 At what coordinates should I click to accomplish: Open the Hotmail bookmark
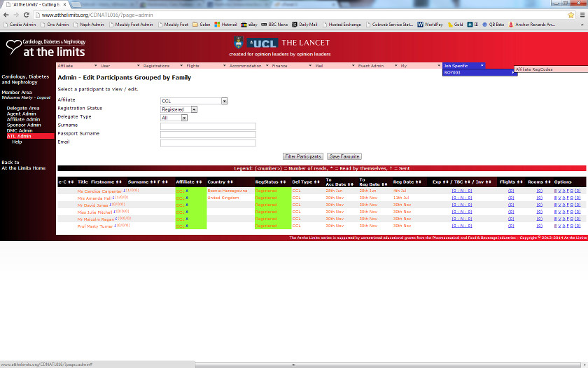[x=225, y=25]
